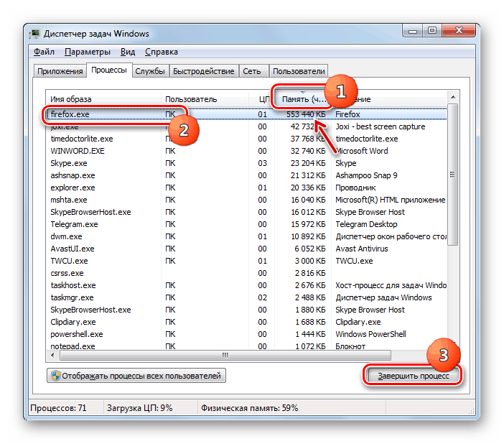The height and width of the screenshot is (444, 504).
Task: Select the notepad.exe process
Action: click(x=246, y=346)
